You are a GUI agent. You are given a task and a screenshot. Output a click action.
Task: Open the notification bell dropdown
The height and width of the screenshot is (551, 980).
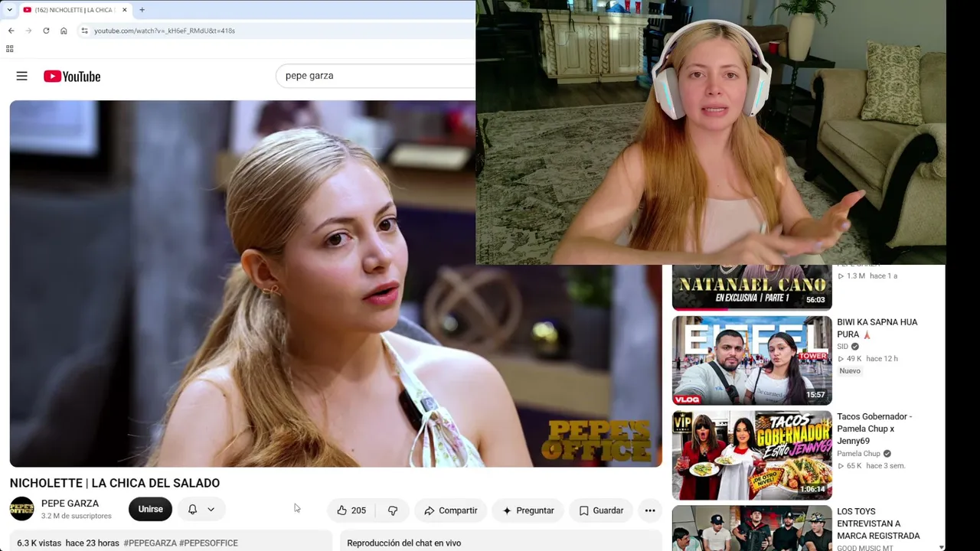pyautogui.click(x=201, y=510)
